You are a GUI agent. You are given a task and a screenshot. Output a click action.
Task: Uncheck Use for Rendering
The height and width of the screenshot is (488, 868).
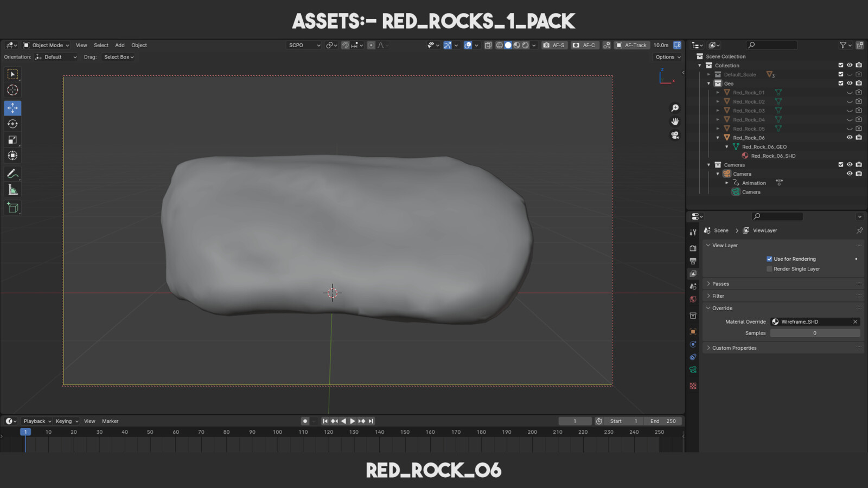pos(769,259)
